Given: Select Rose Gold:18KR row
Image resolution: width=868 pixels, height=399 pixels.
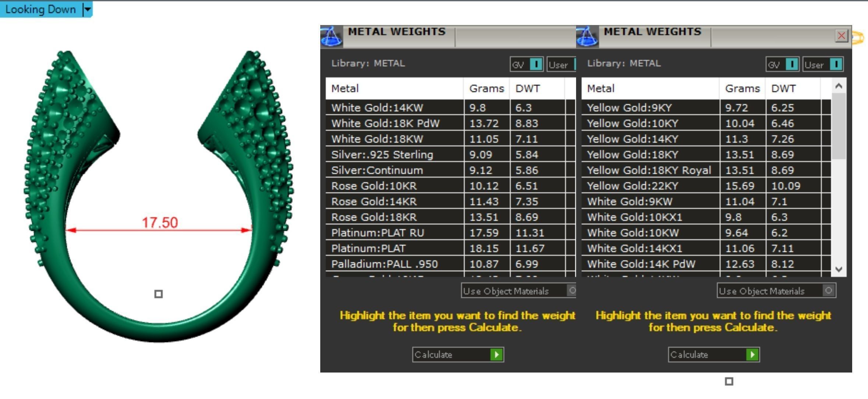Looking at the screenshot, I should [451, 217].
